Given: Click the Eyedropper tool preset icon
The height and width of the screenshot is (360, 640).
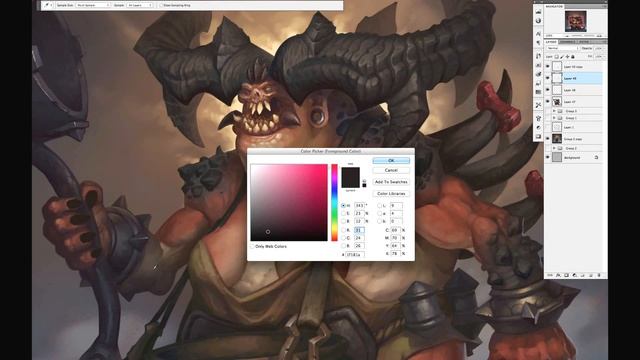Looking at the screenshot, I should tap(46, 5).
